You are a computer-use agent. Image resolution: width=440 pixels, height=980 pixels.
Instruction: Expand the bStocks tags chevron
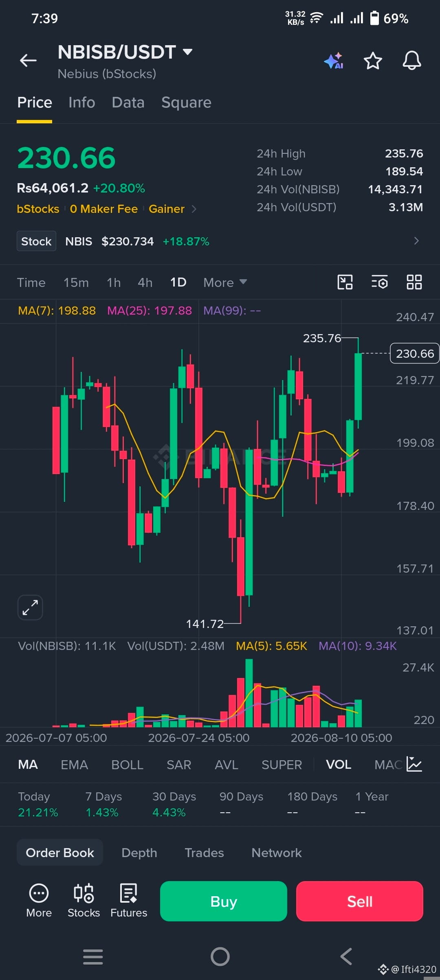tap(194, 209)
